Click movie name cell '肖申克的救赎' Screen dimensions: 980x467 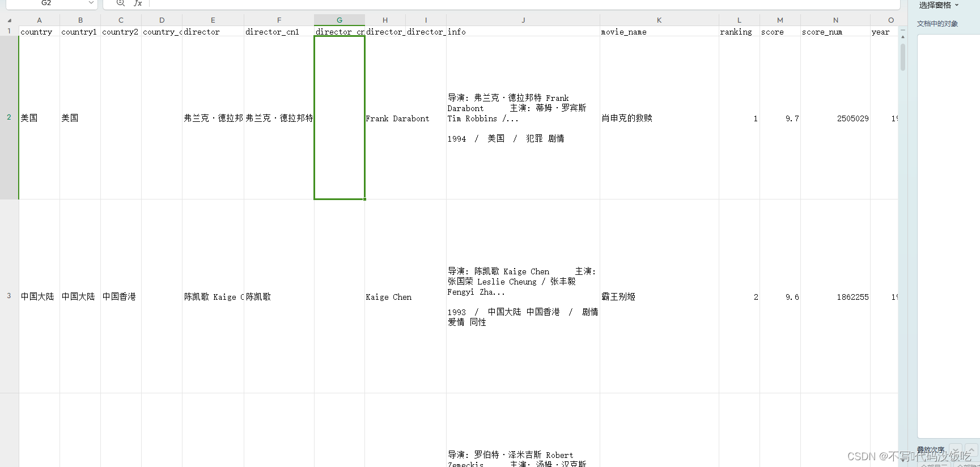pyautogui.click(x=659, y=118)
